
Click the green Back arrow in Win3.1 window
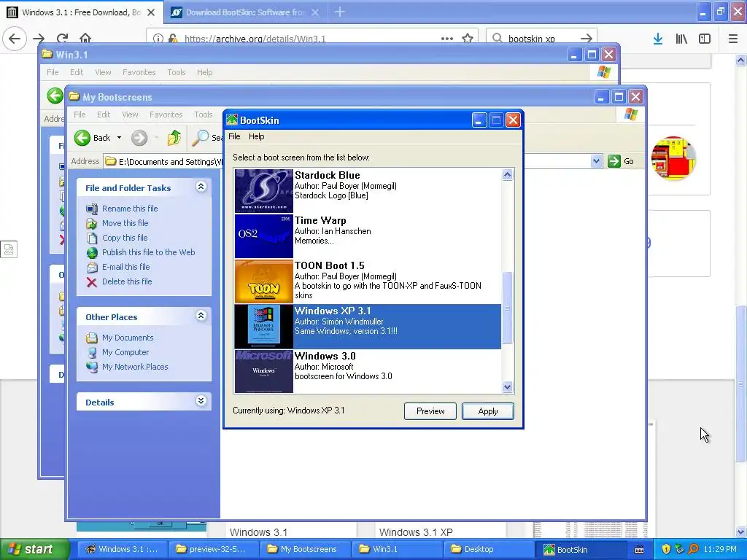point(55,96)
